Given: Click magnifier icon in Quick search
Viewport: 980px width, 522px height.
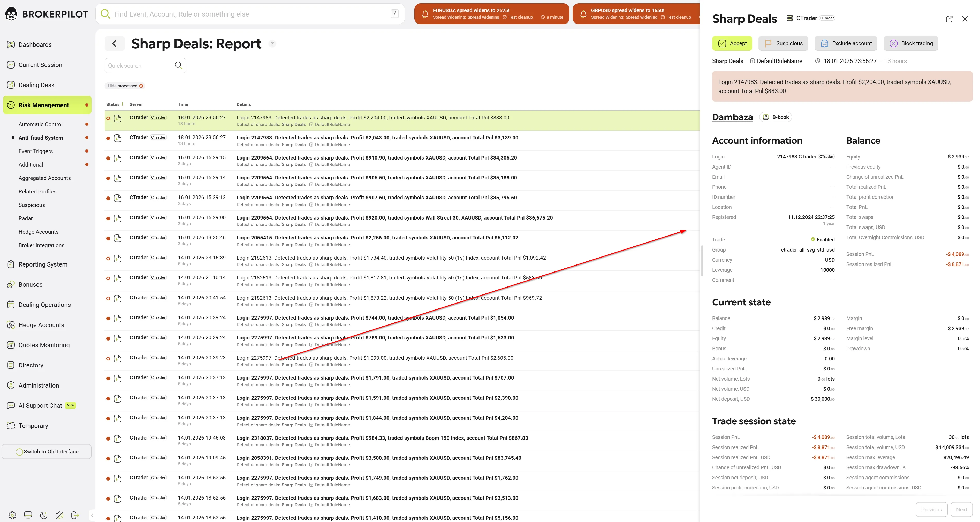Looking at the screenshot, I should (178, 65).
